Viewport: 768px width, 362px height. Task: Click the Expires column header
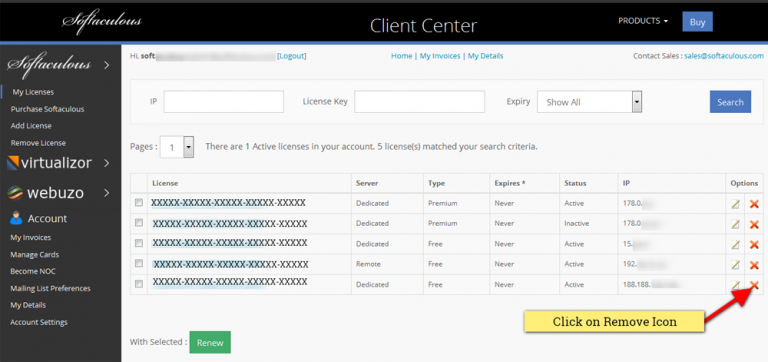click(x=510, y=183)
